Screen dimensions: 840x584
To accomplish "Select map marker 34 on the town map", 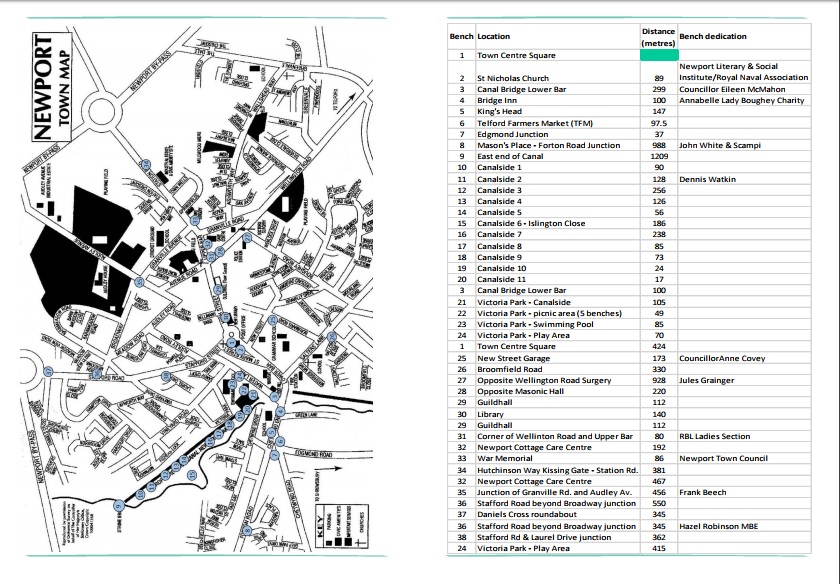I will tap(147, 164).
